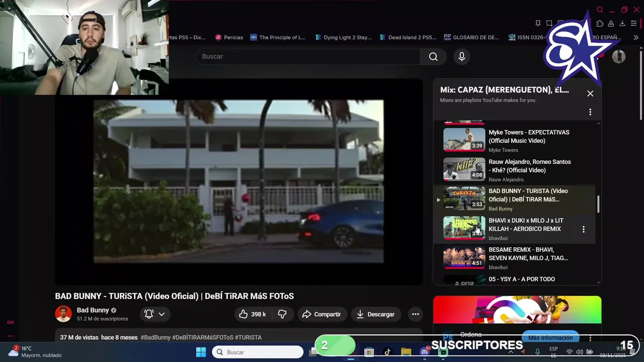Viewport: 644px width, 362px height.
Task: Click the browser tab search magnifier icon
Action: coord(600,10)
